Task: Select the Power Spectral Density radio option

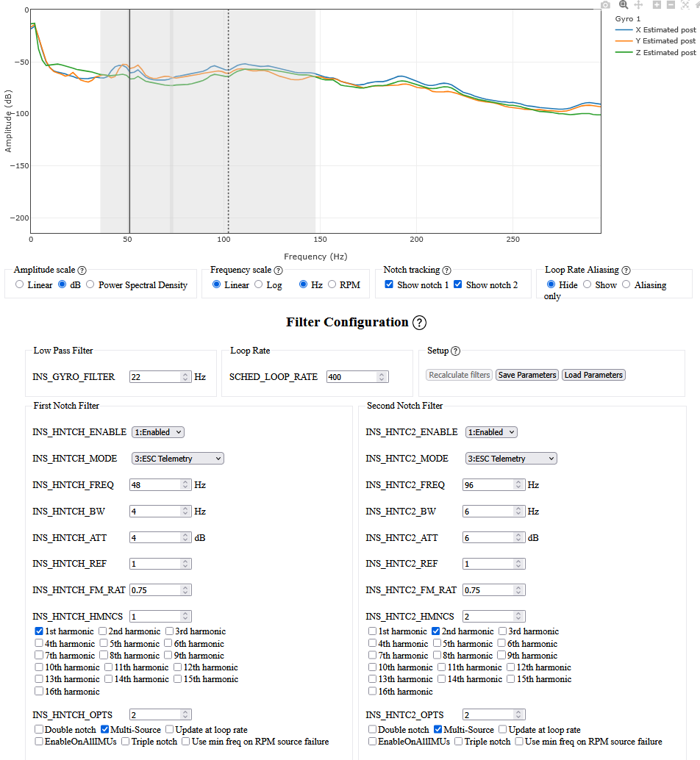Action: point(90,284)
